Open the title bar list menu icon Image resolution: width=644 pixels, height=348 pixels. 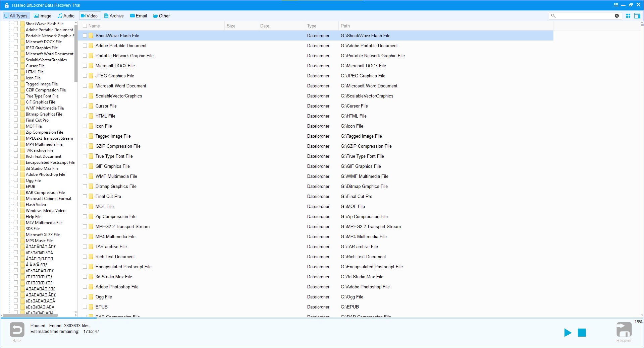point(616,5)
